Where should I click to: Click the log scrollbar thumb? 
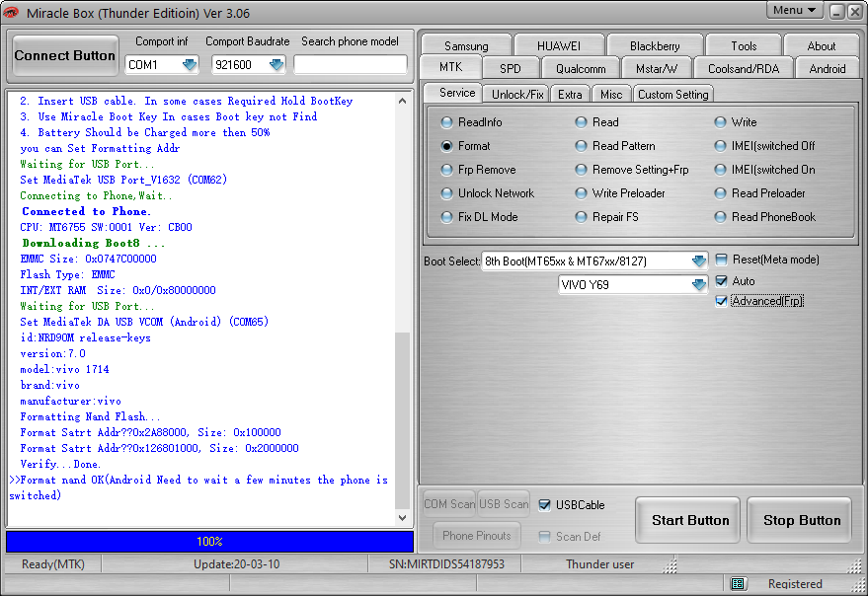point(403,420)
